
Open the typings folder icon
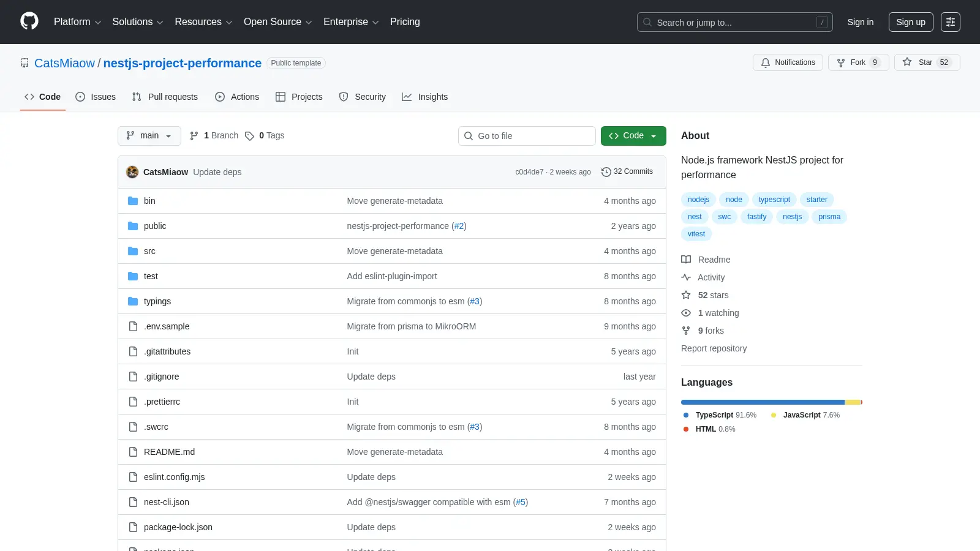tap(133, 301)
